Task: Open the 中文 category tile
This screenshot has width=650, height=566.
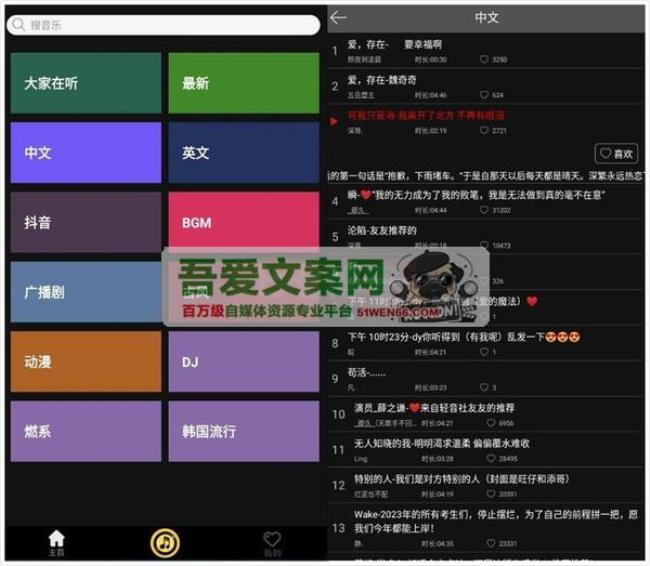Action: pyautogui.click(x=86, y=152)
